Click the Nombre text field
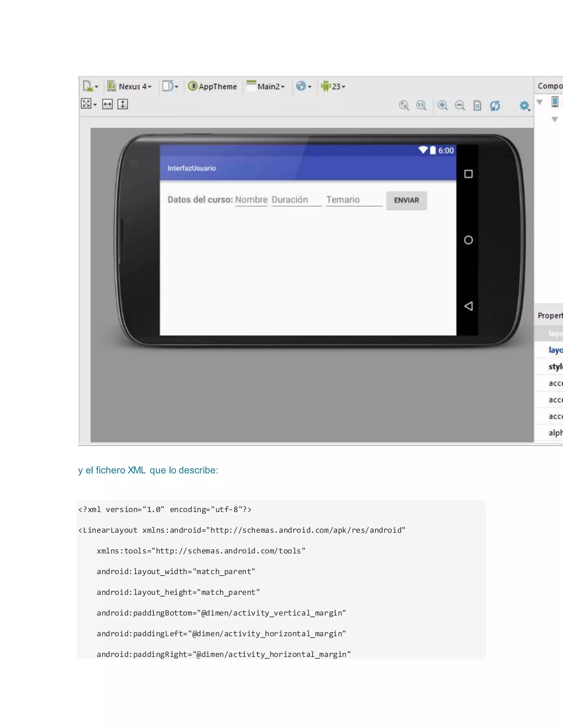 click(x=251, y=200)
